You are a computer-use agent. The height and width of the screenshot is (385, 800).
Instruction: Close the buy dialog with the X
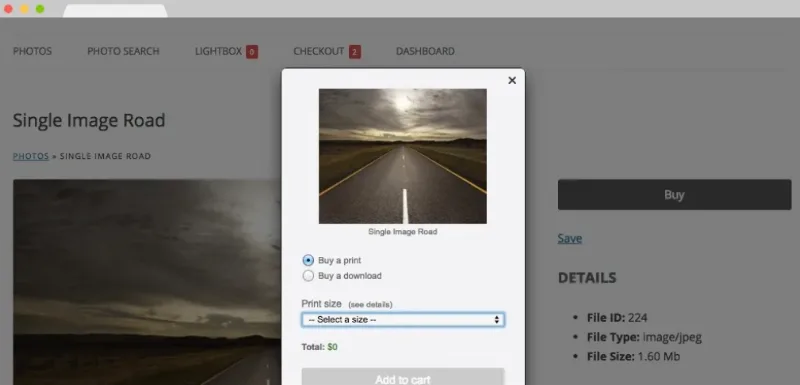coord(512,80)
